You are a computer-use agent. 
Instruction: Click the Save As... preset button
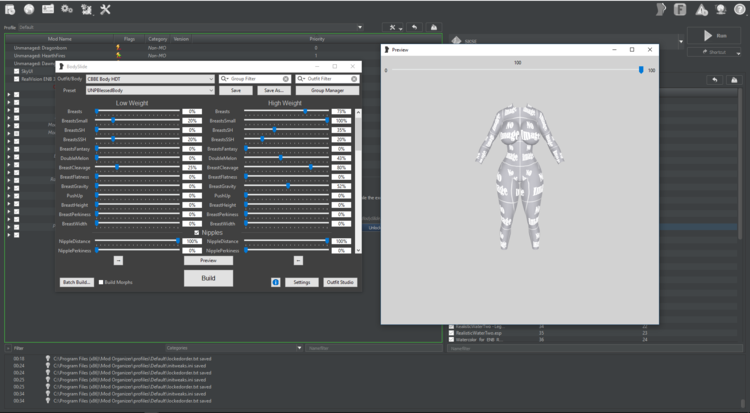(274, 90)
